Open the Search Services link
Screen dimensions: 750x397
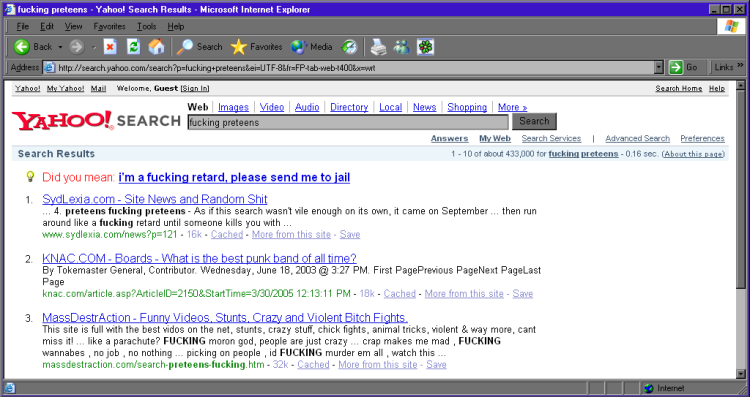click(x=551, y=138)
